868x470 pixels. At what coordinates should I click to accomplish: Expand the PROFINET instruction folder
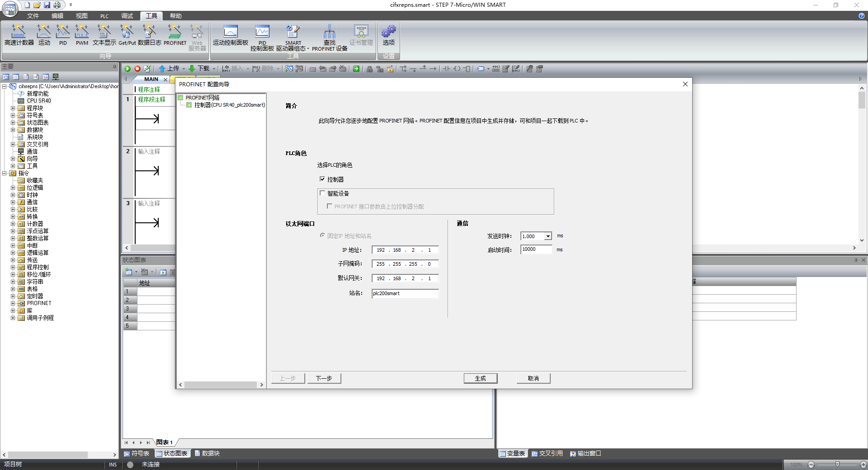click(13, 303)
